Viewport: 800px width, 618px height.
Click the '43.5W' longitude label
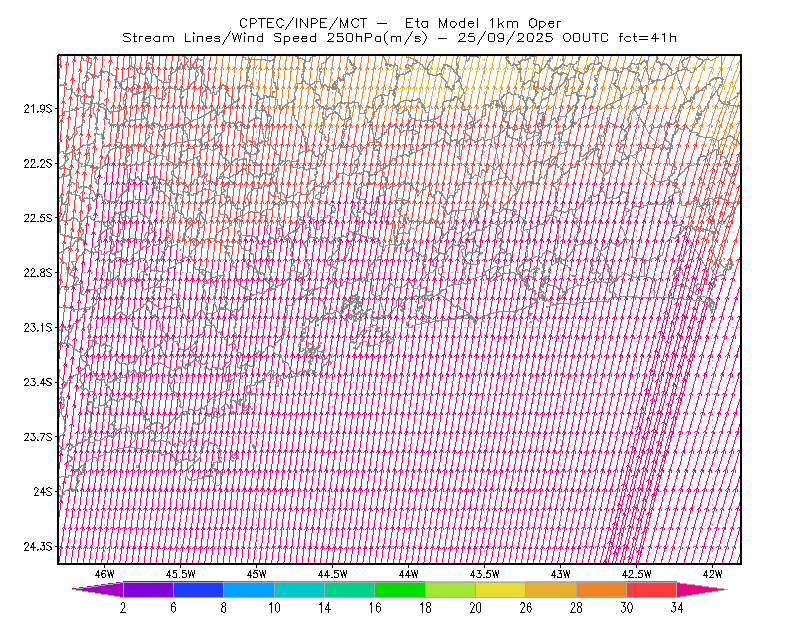[x=485, y=574]
